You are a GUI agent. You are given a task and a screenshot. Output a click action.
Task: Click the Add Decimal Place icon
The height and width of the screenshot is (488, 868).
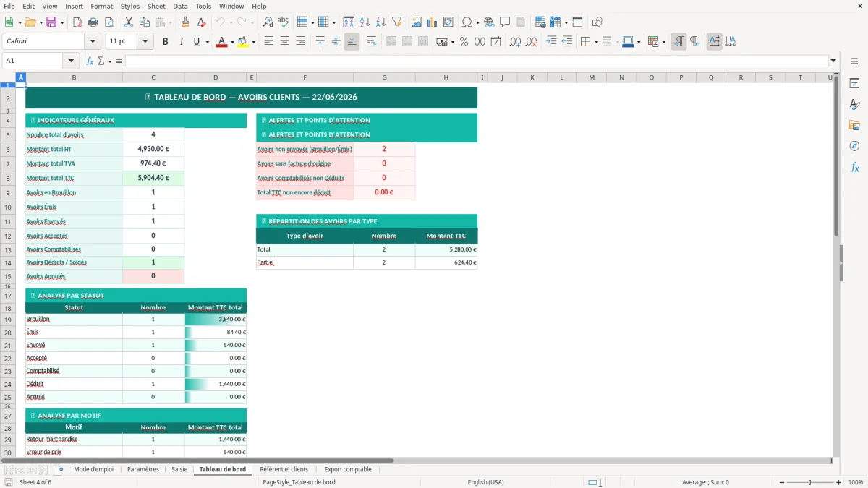click(515, 42)
